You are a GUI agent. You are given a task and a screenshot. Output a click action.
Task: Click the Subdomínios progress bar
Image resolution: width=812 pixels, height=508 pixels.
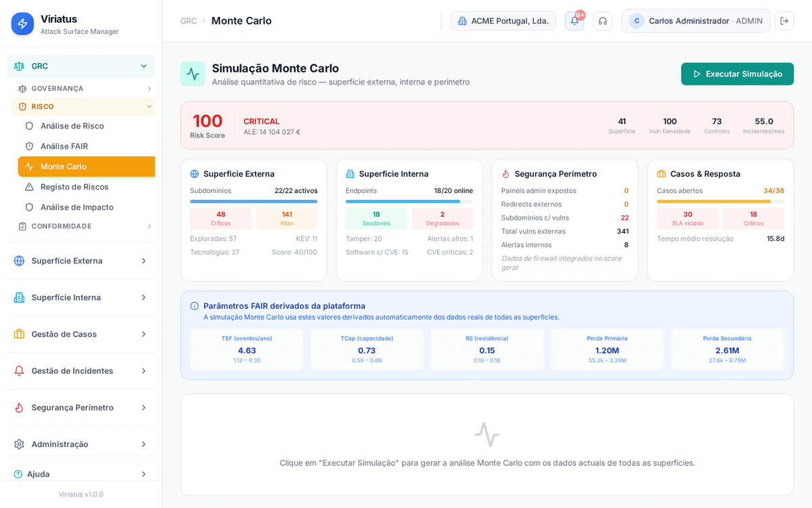coord(254,201)
